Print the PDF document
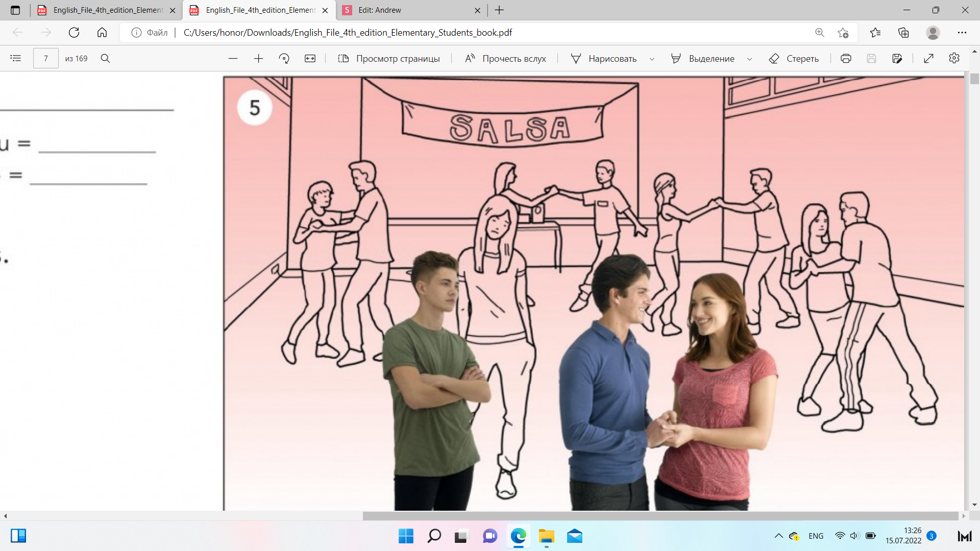The image size is (980, 551). (846, 58)
